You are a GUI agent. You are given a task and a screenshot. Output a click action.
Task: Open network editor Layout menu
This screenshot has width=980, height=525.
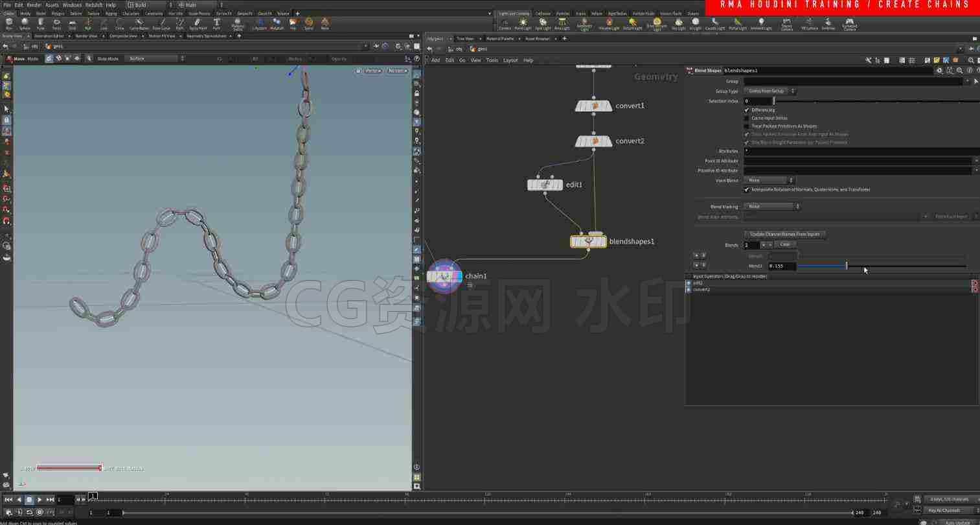[x=510, y=60]
